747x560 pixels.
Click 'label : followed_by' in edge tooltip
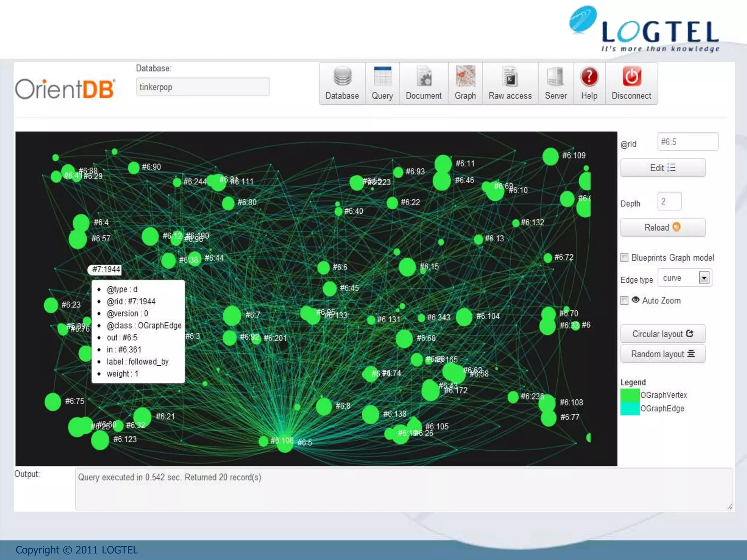pos(138,362)
